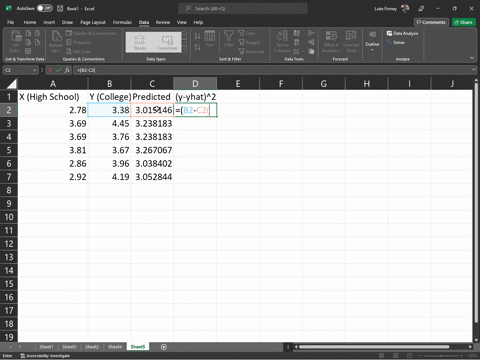Switch to Sheet1 tab
The height and width of the screenshot is (360, 480).
(46, 347)
